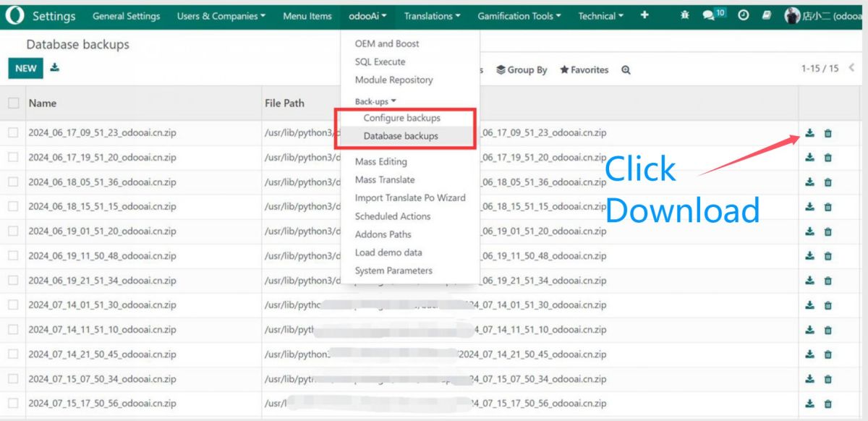Expand the Users & Companies dropdown

[221, 16]
